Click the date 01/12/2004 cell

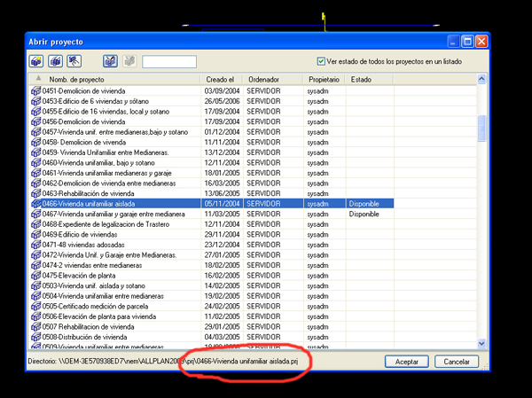222,132
